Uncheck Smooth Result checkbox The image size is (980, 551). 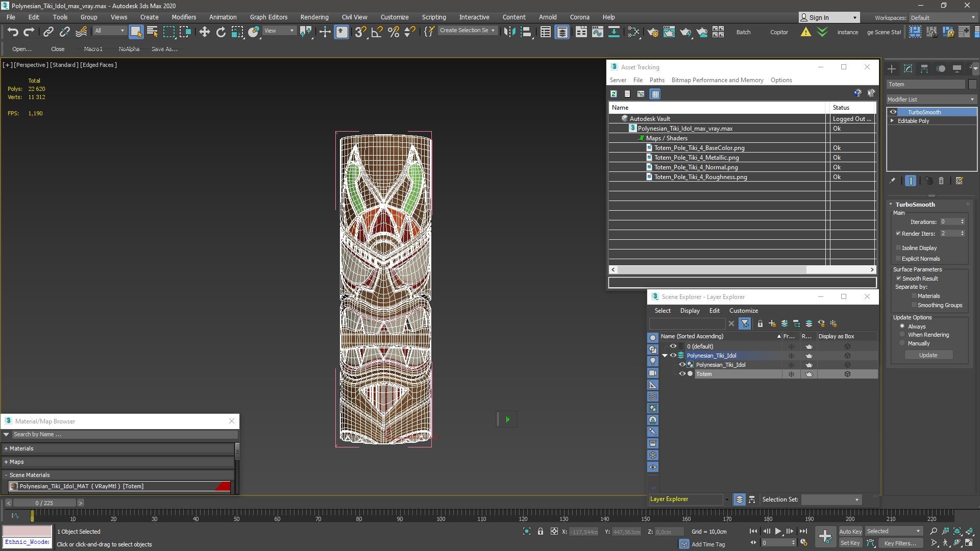coord(898,279)
